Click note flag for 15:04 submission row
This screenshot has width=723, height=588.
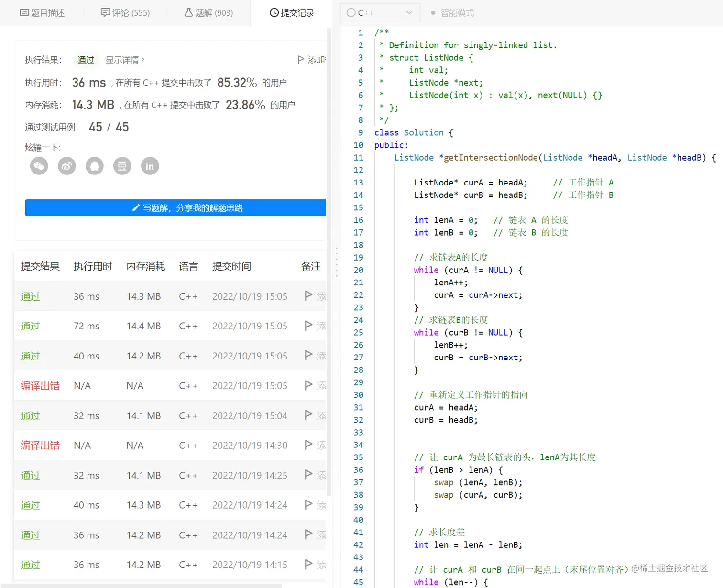pyautogui.click(x=308, y=415)
